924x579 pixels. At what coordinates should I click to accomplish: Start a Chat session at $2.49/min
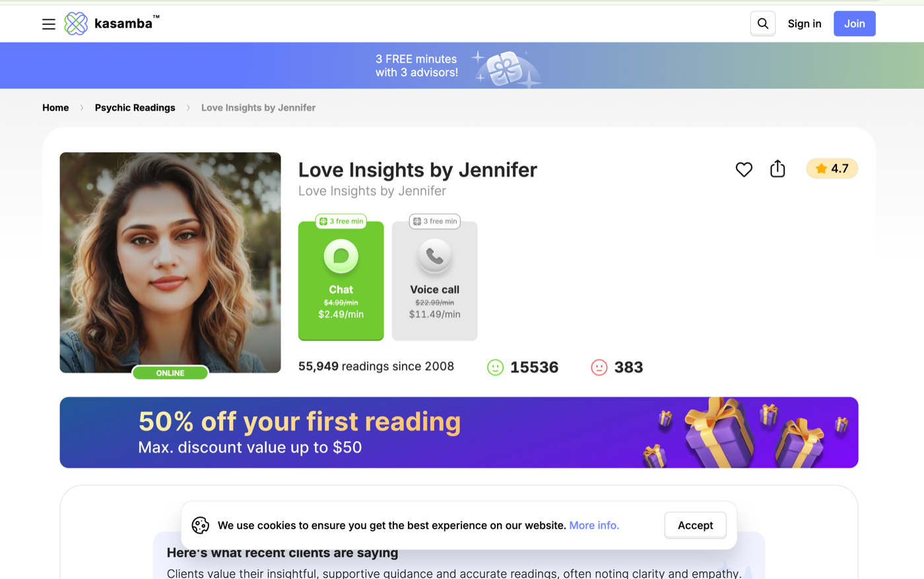point(341,281)
